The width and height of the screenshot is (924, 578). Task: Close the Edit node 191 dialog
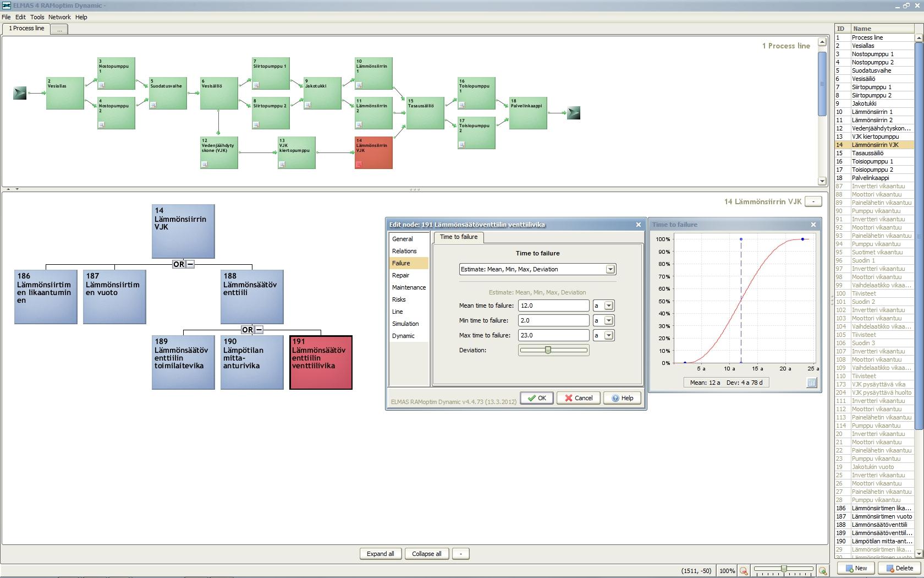[639, 225]
